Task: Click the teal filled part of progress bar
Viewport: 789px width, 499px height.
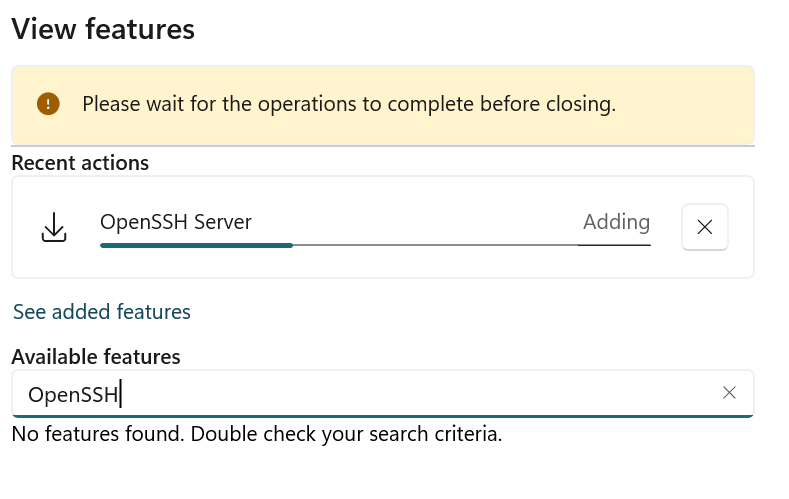Action: pos(196,245)
